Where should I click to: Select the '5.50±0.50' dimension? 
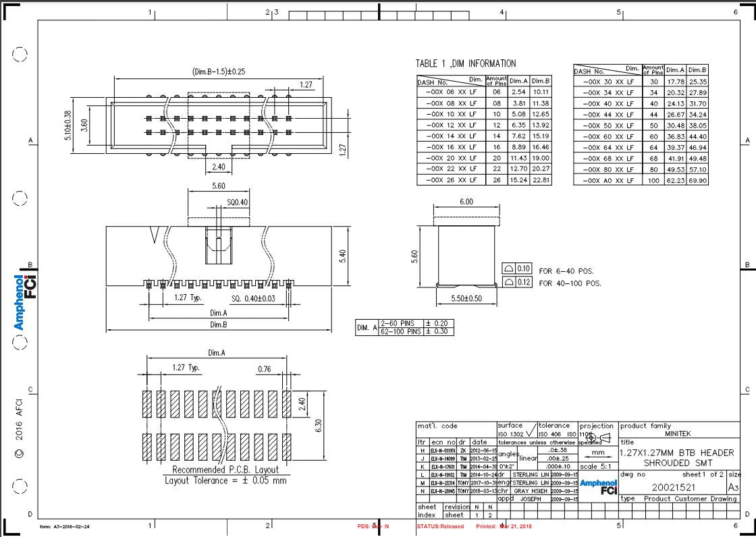pyautogui.click(x=466, y=298)
